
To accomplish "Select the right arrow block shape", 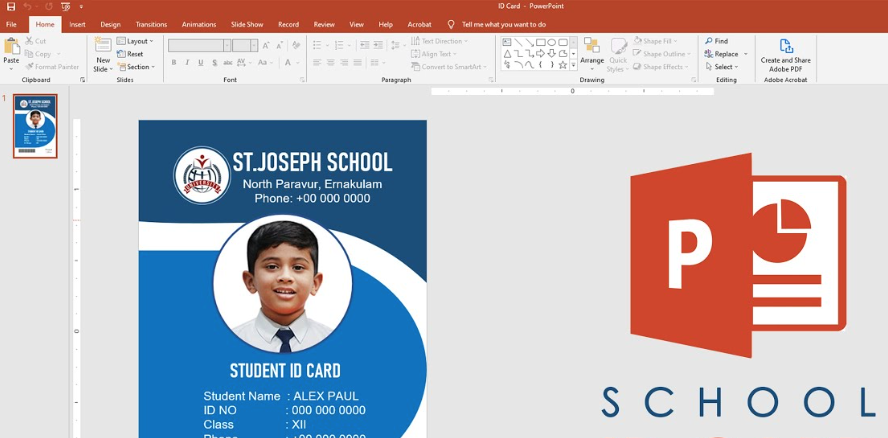I will click(x=541, y=53).
